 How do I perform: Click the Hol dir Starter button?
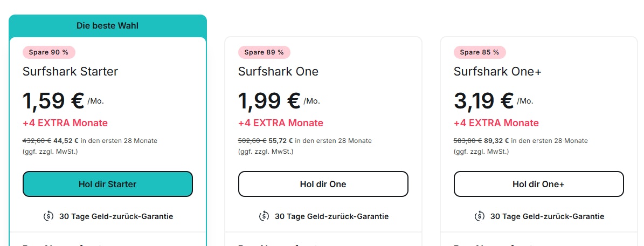pyautogui.click(x=108, y=184)
